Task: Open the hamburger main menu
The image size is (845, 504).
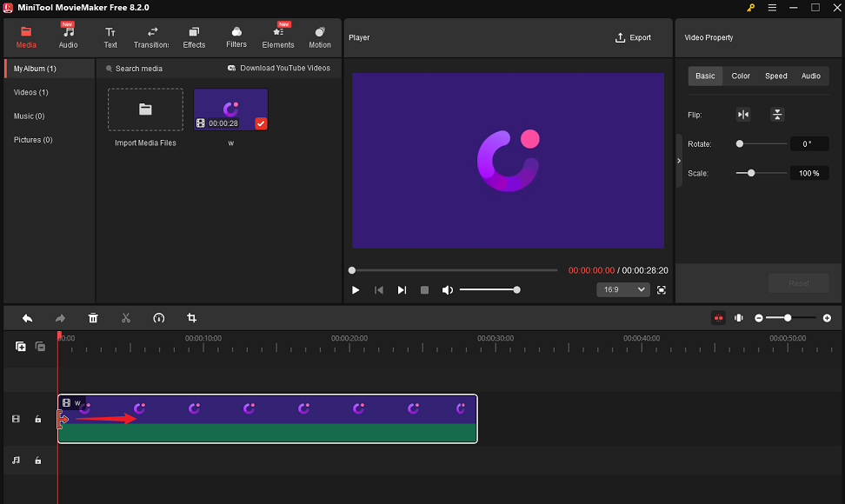Action: coord(772,8)
